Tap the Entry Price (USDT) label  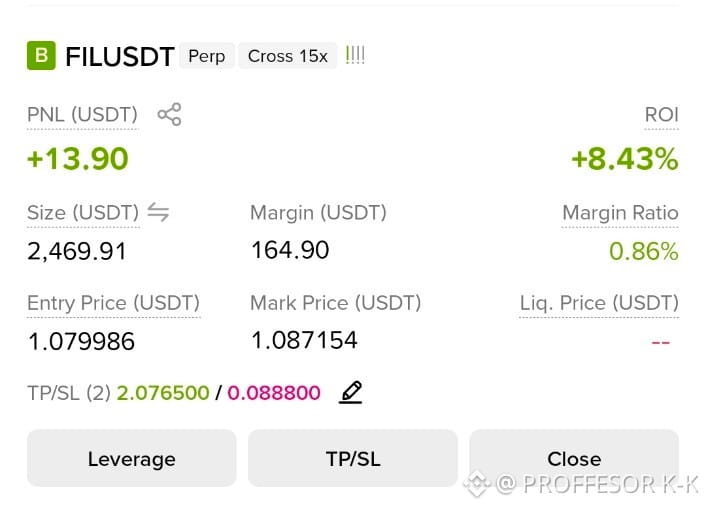(x=113, y=303)
